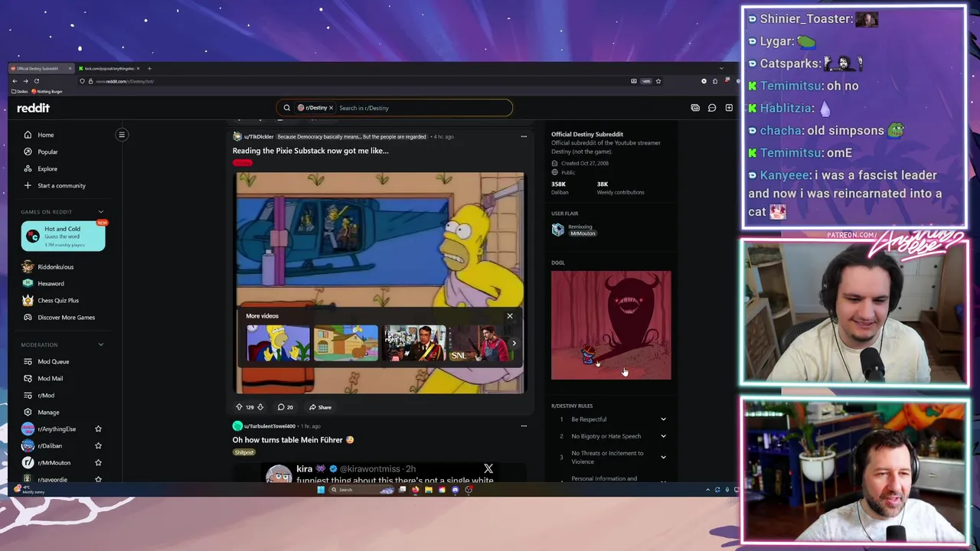Favorite r/saveordie with the star
This screenshot has width=980, height=551.
[98, 479]
